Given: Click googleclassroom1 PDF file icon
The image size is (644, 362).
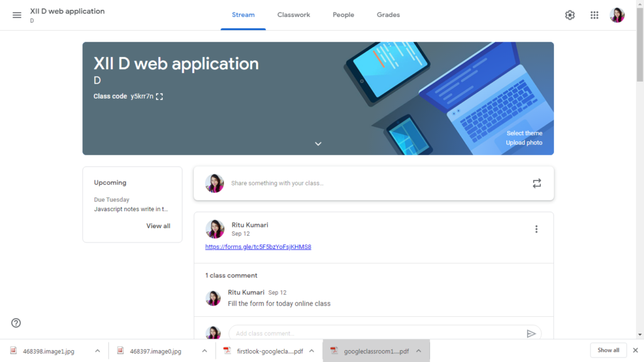Looking at the screenshot, I should click(334, 351).
